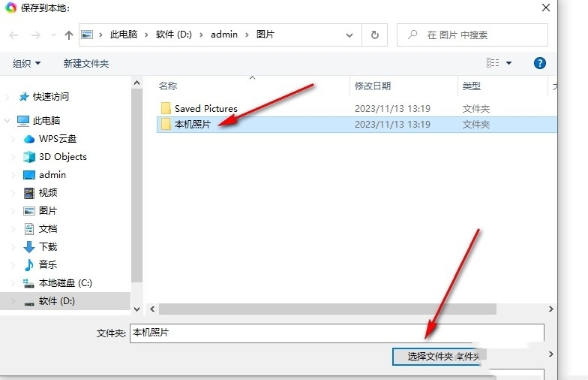The width and height of the screenshot is (588, 380).
Task: Sort by the 修改日期 column header
Action: pos(373,86)
